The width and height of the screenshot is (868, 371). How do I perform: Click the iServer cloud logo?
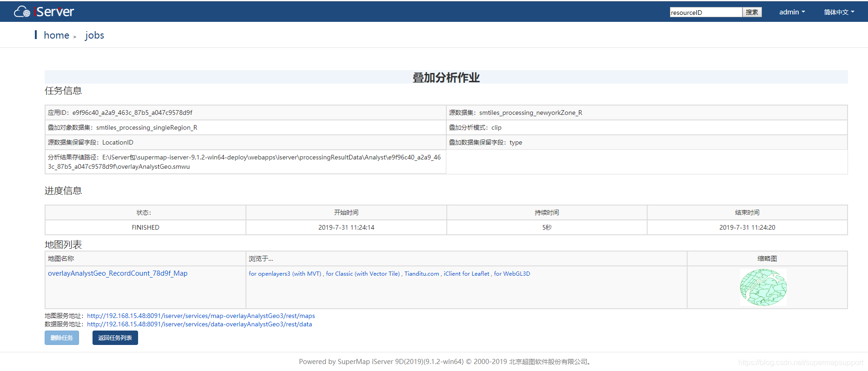(x=44, y=12)
